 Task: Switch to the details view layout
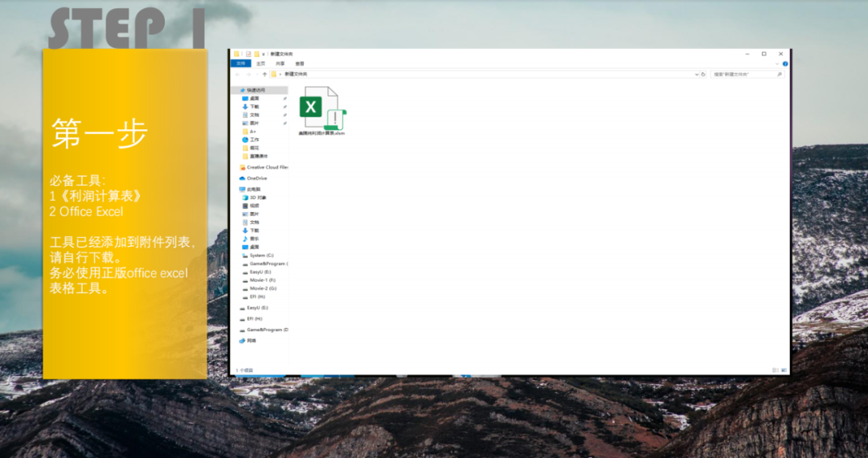pos(775,370)
